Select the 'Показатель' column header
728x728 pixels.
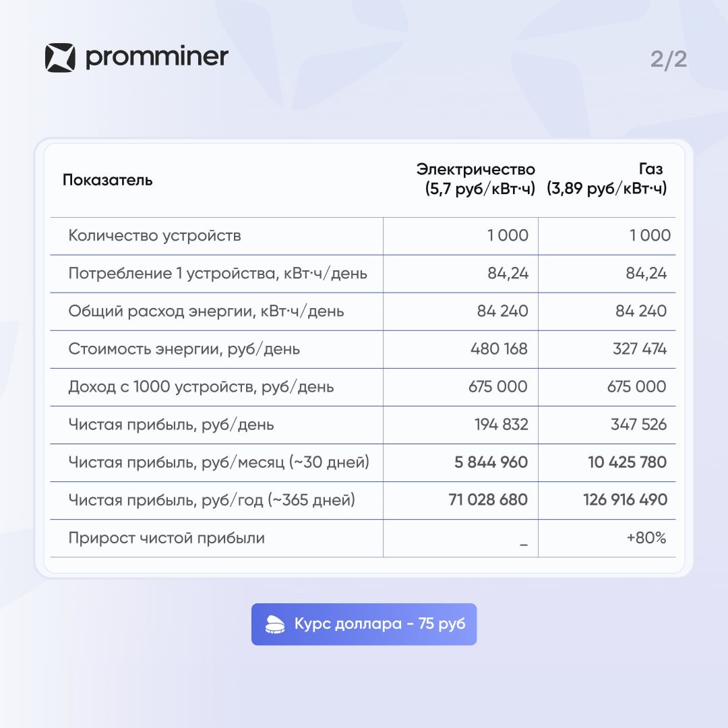coord(108,180)
